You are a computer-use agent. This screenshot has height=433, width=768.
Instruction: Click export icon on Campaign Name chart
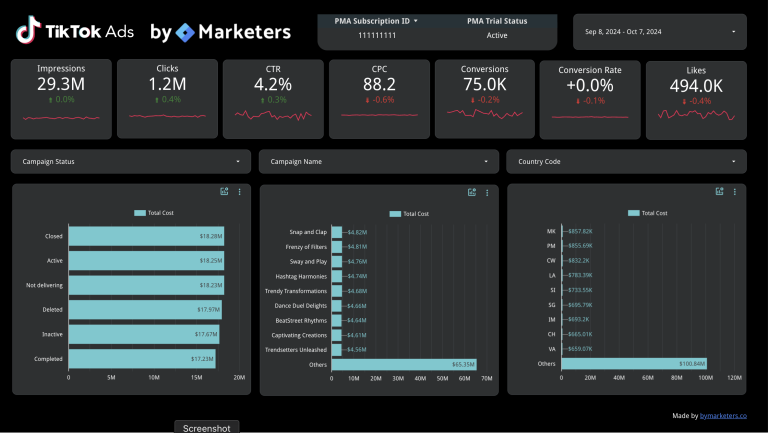tap(472, 192)
